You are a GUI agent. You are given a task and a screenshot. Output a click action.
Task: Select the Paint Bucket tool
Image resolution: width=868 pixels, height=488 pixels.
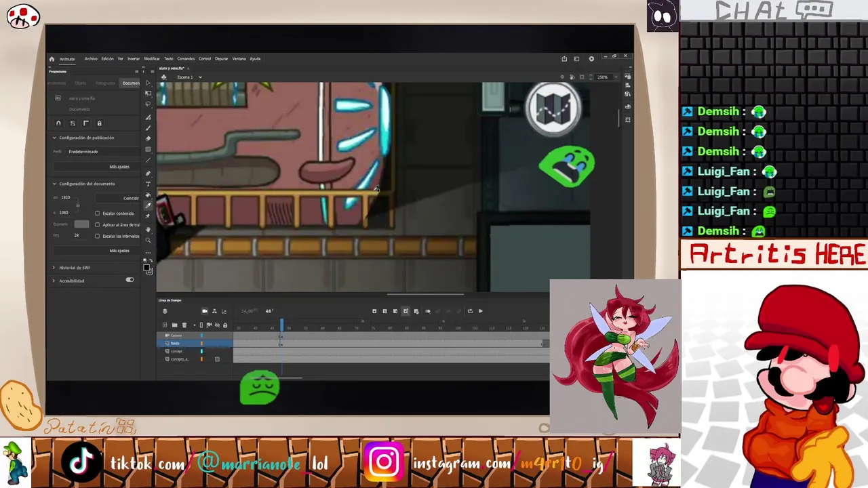pos(149,195)
